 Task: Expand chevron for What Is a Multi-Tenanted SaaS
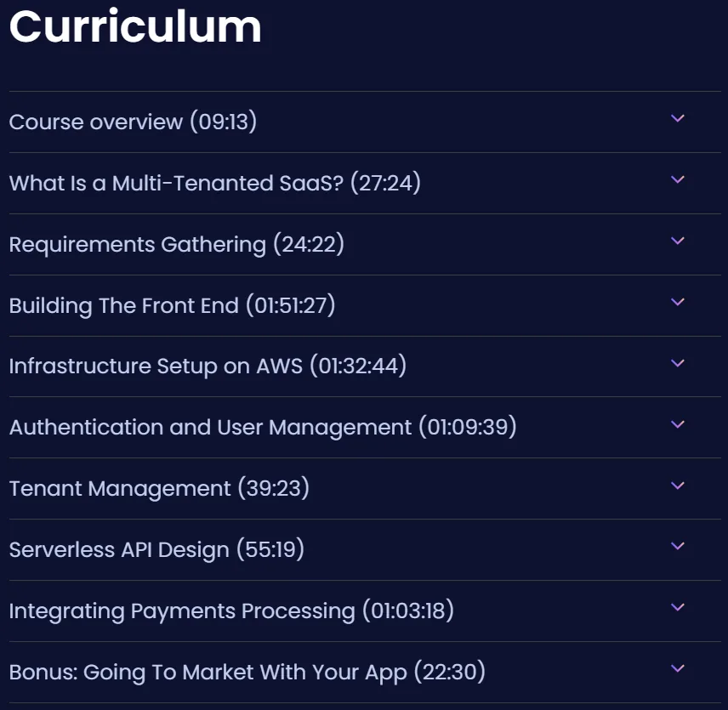677,179
